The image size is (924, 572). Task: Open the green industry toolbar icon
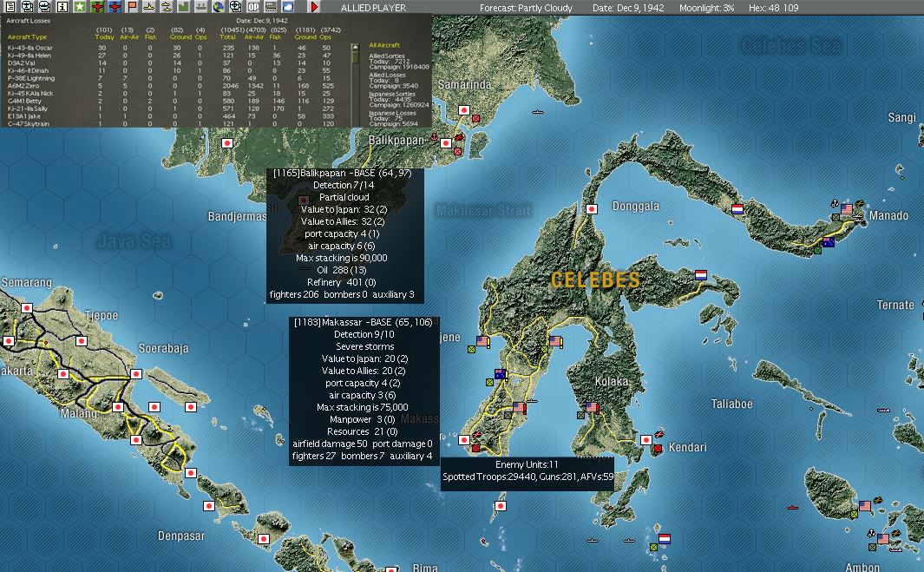click(184, 7)
